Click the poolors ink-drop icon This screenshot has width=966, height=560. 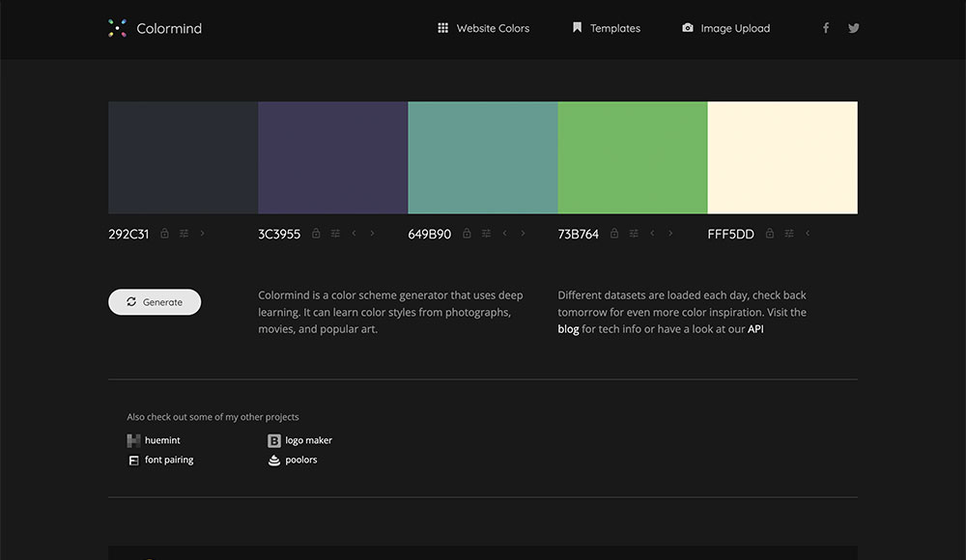pyautogui.click(x=274, y=460)
